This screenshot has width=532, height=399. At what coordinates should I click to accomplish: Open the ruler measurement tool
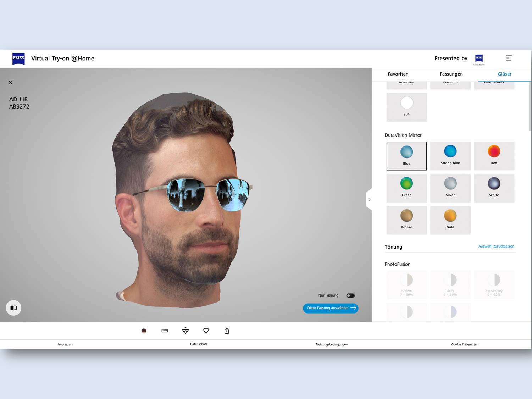[x=165, y=331]
